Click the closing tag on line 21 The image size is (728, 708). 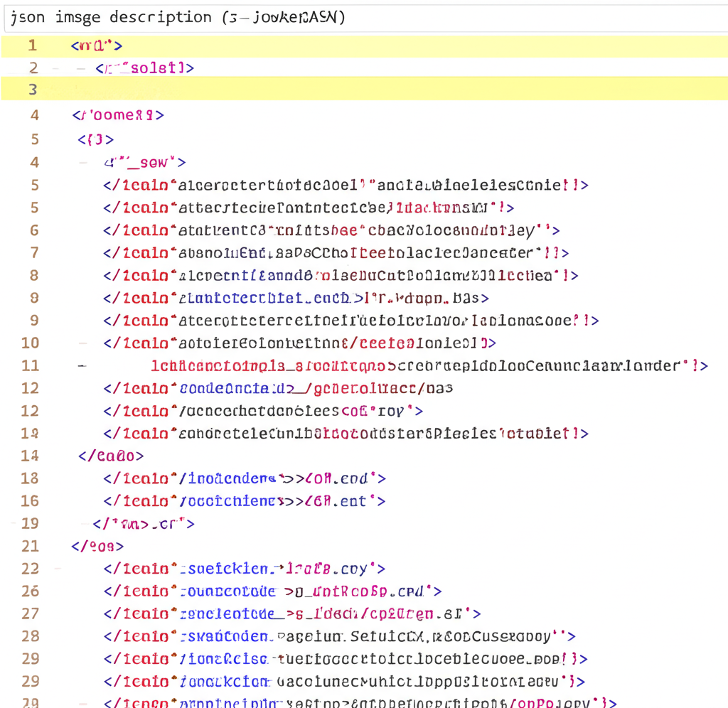coord(98,547)
